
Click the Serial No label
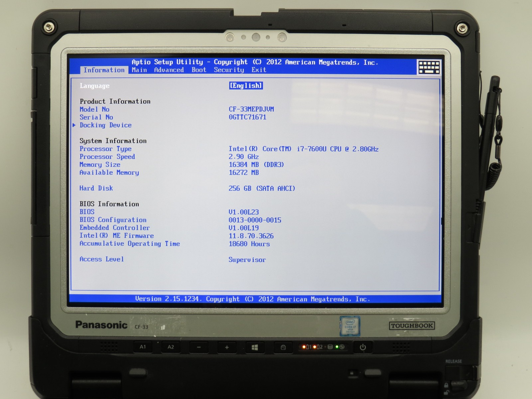pos(96,117)
